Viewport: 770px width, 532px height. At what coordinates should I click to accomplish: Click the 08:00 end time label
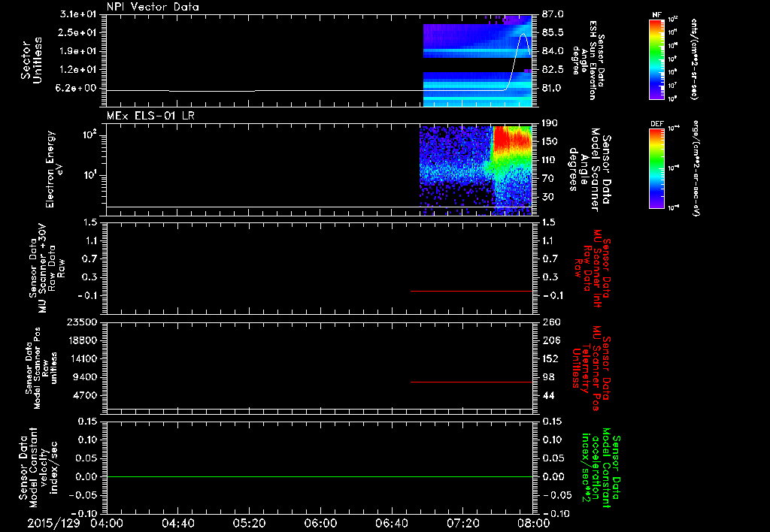535,523
